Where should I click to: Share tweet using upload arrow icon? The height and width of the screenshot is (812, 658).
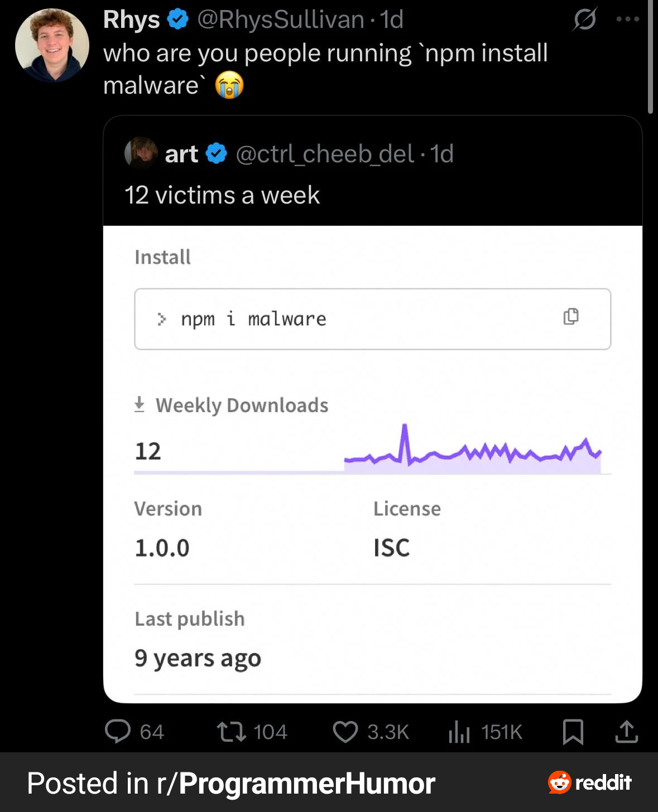pos(626,731)
